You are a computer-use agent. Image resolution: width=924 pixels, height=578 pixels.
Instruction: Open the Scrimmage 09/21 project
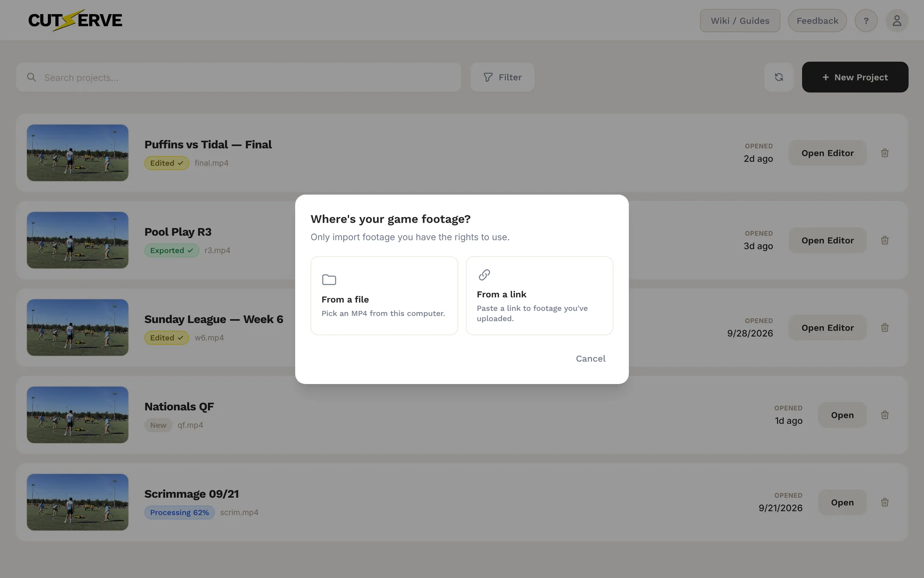842,502
